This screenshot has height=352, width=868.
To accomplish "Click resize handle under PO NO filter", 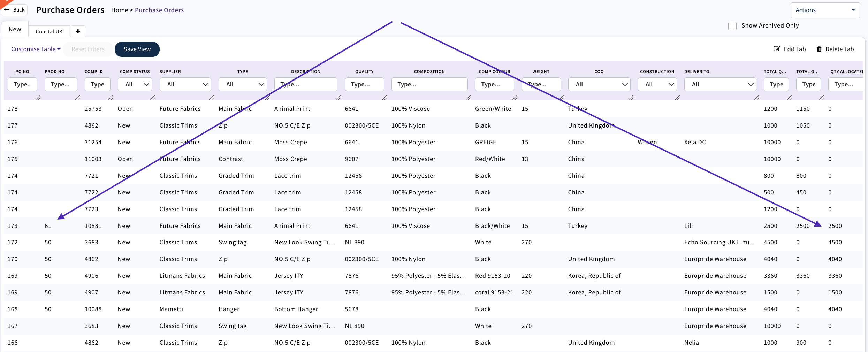I will click(38, 98).
